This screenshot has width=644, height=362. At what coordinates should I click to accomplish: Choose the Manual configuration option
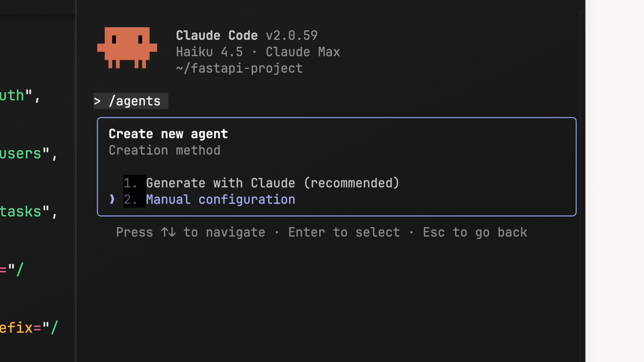[x=220, y=199]
